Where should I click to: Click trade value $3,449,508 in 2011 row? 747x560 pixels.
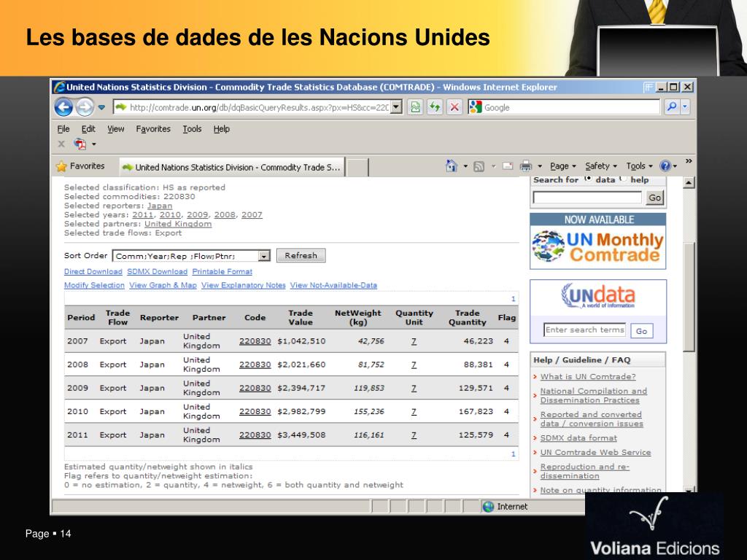pos(301,435)
